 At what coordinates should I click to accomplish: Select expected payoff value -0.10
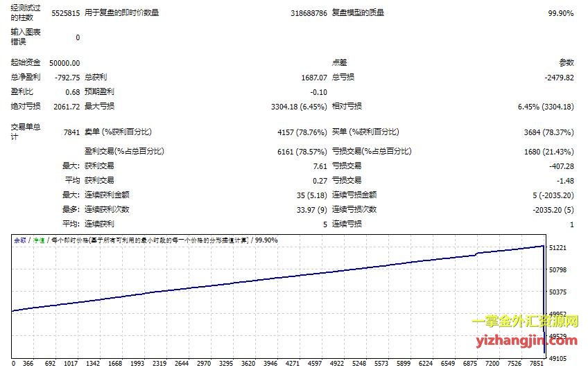click(x=319, y=92)
